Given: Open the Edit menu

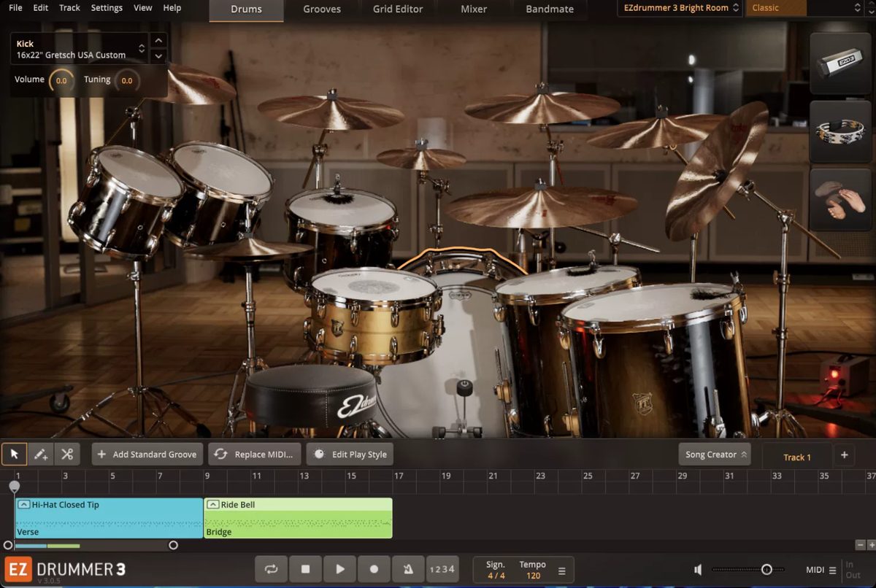Looking at the screenshot, I should click(x=41, y=7).
